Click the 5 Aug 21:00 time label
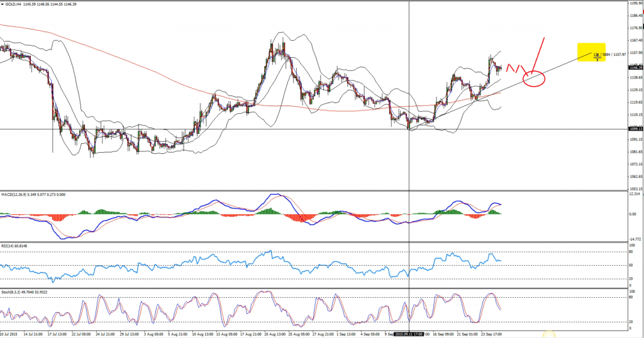The width and height of the screenshot is (644, 338). 178,334
